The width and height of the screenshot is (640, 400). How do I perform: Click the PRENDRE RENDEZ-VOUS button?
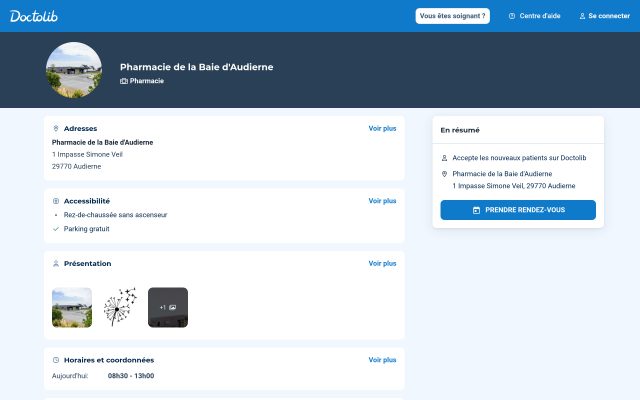point(518,210)
